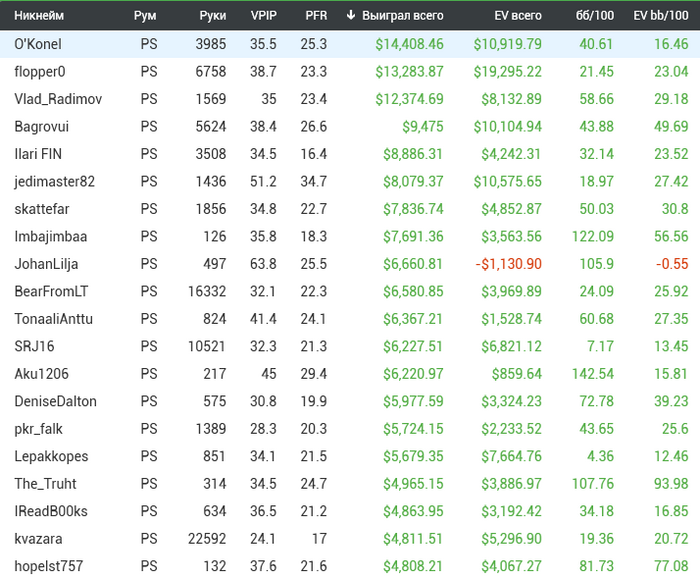Click Imbajimbaa bb/100 value 122.09
This screenshot has height=579, width=700.
[593, 237]
